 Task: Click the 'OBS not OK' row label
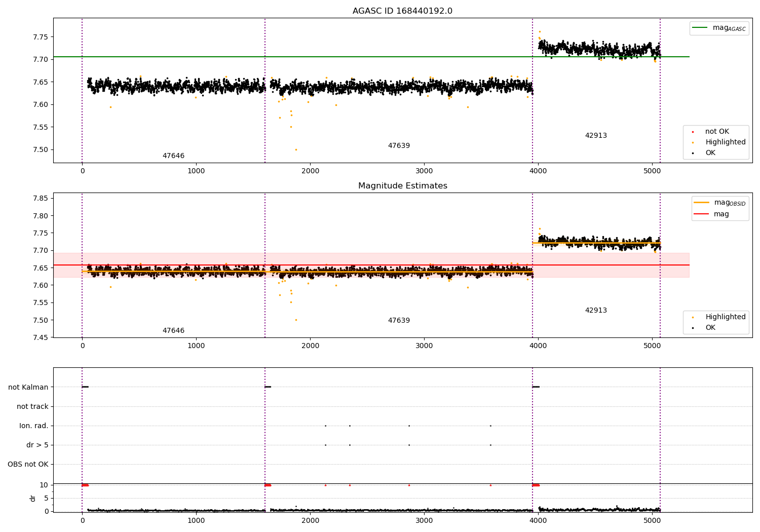click(x=28, y=465)
